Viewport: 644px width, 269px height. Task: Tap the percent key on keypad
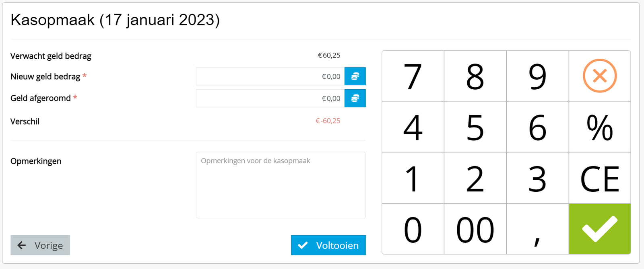click(600, 127)
